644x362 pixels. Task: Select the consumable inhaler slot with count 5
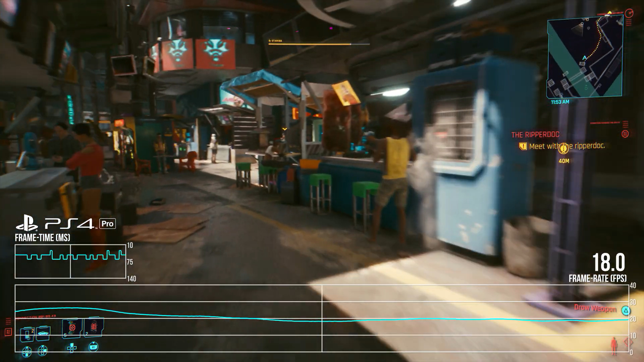72,328
